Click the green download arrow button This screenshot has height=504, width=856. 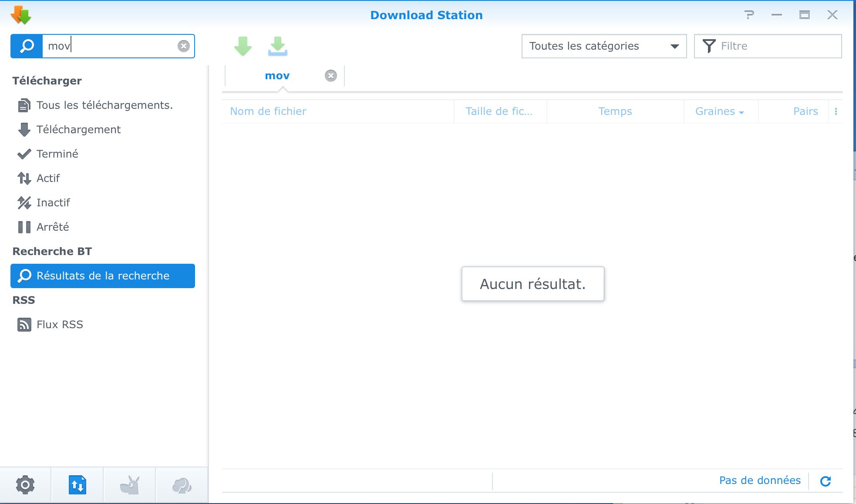[243, 46]
